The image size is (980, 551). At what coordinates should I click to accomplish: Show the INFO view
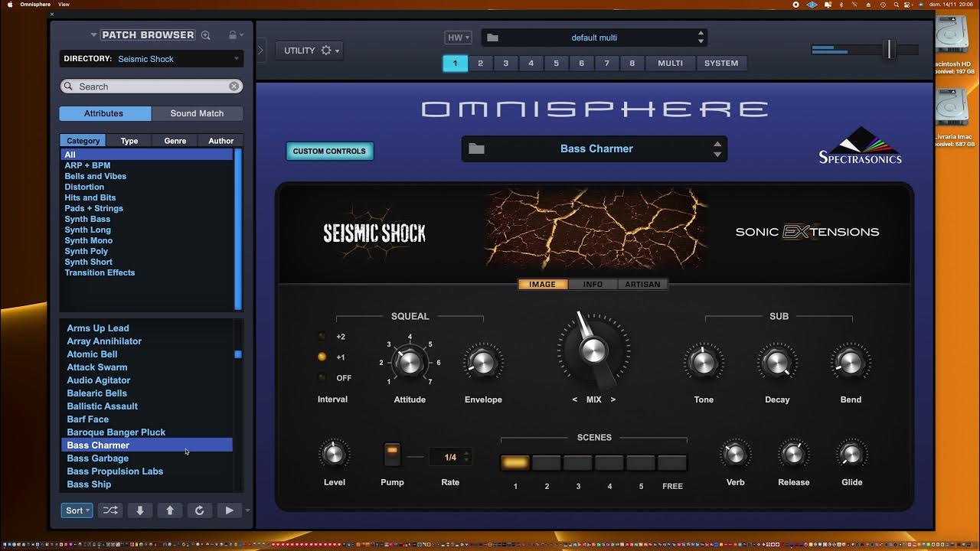(x=593, y=285)
